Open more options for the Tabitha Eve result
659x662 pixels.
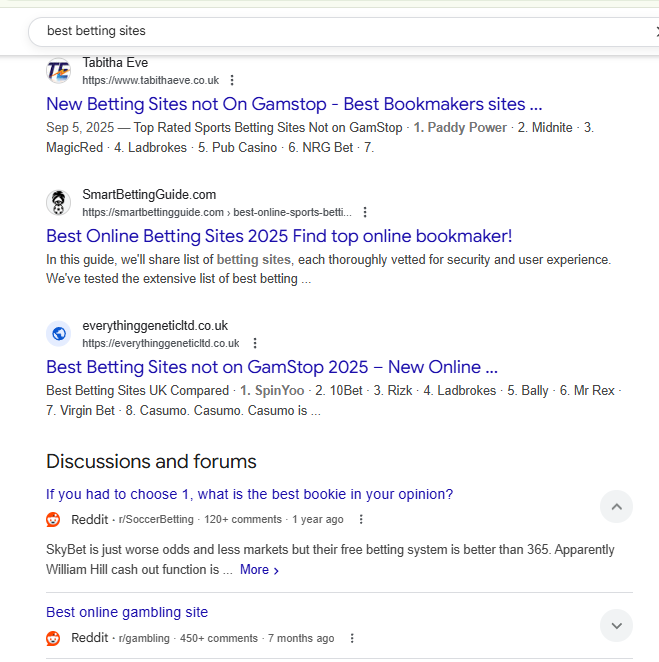pyautogui.click(x=232, y=80)
